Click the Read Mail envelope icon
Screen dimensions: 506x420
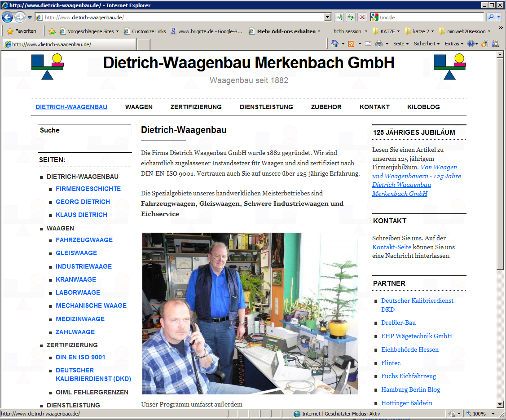pos(368,44)
